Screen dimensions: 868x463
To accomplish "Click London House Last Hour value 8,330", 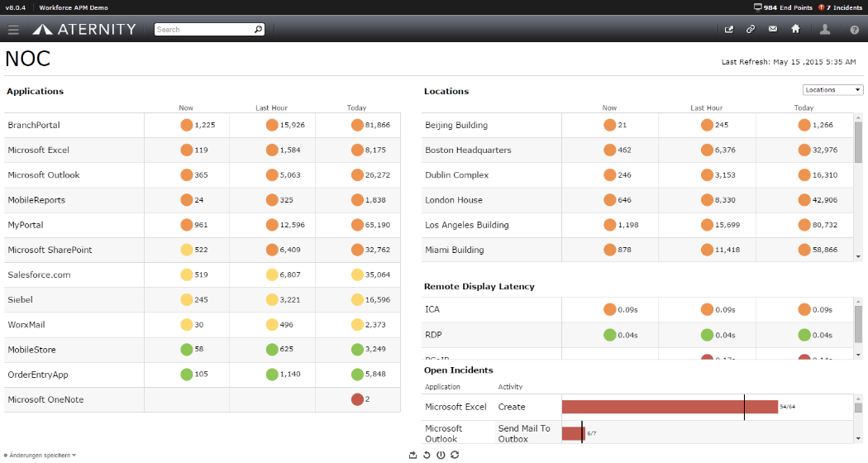I will click(725, 200).
